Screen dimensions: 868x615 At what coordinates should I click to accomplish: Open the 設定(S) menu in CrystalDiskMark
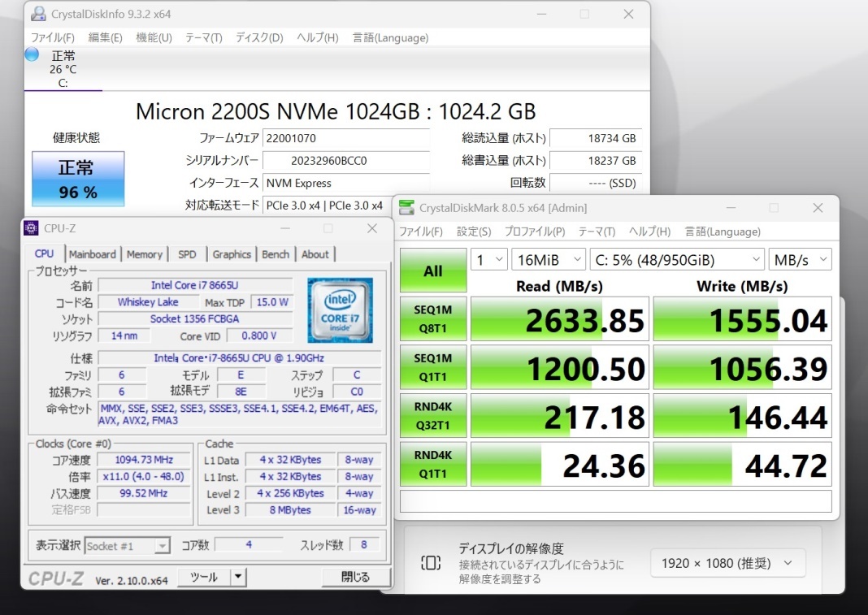coord(474,232)
